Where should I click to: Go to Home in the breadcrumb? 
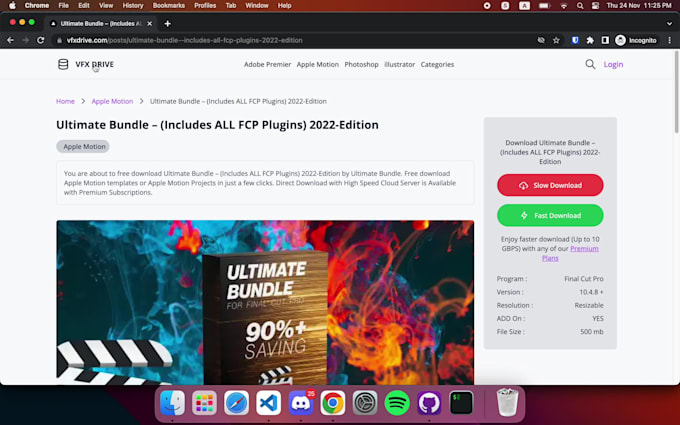tap(65, 101)
